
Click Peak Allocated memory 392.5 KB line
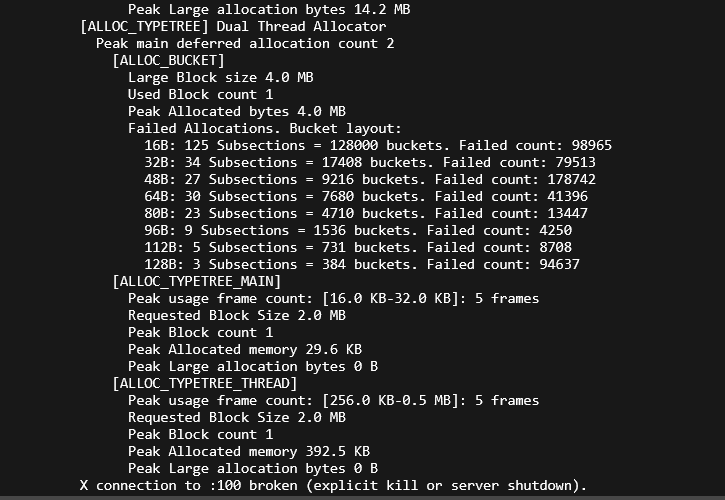pyautogui.click(x=249, y=451)
